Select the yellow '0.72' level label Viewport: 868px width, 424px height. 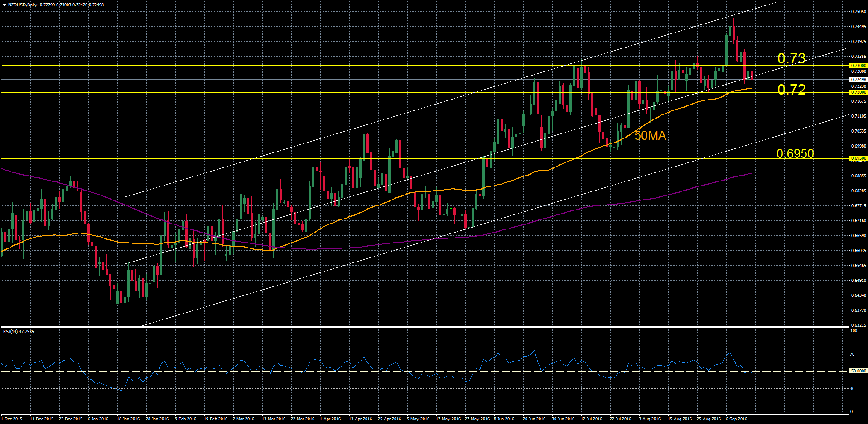791,89
